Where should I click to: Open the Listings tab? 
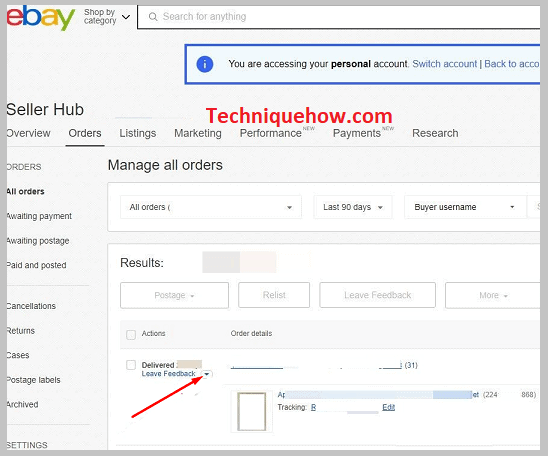coord(138,133)
